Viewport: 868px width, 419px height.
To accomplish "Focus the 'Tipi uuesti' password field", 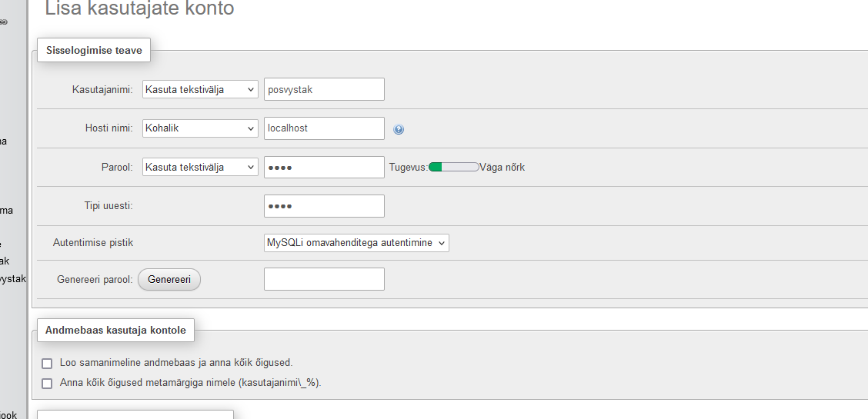I will (323, 206).
